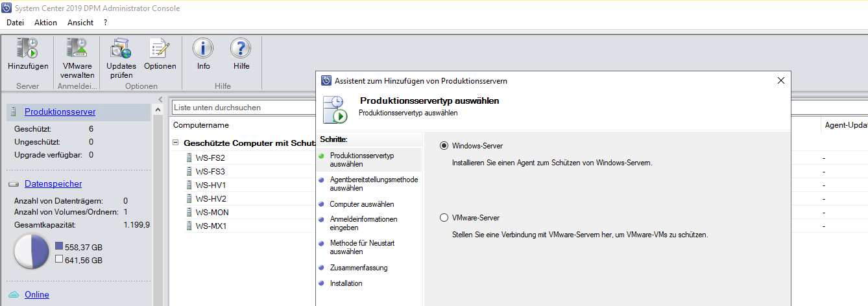Open the Aktion menu

(46, 23)
